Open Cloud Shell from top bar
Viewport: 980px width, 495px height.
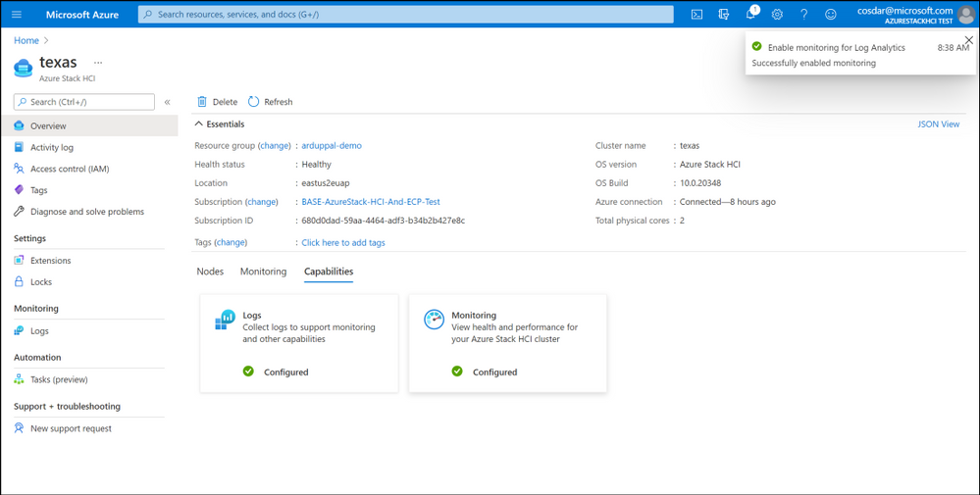(696, 15)
